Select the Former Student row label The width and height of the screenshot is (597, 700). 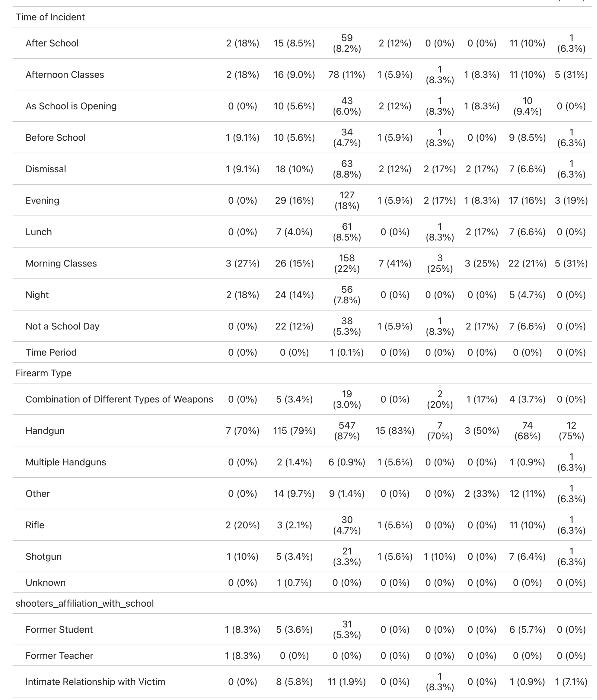point(59,630)
